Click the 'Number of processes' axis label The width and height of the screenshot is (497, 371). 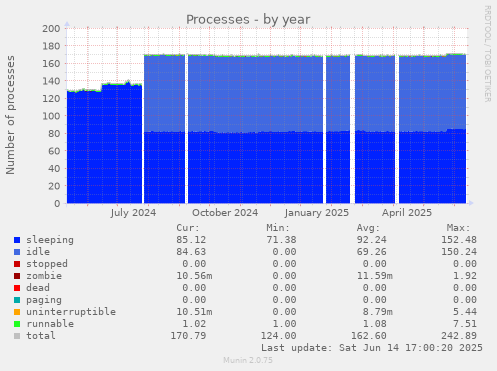[x=10, y=115]
